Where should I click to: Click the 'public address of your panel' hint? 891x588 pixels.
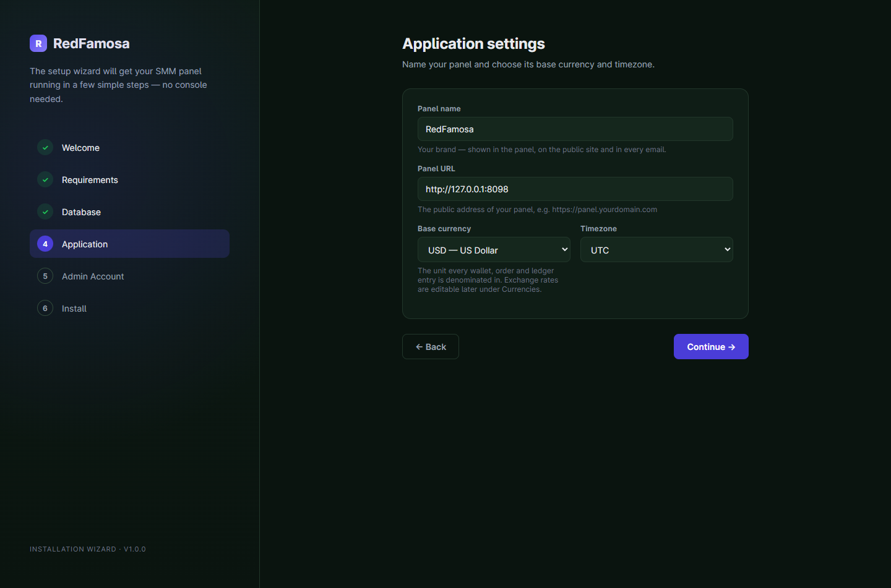(538, 210)
